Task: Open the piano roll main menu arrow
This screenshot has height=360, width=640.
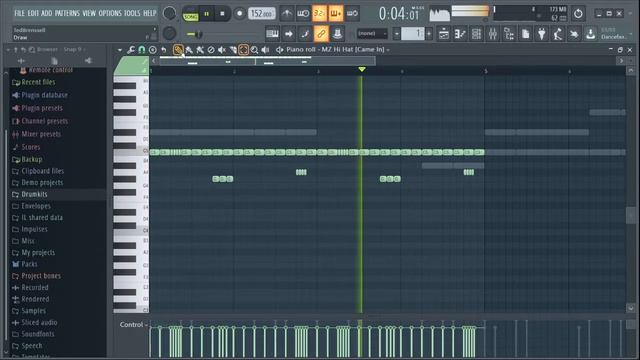Action: coord(120,50)
